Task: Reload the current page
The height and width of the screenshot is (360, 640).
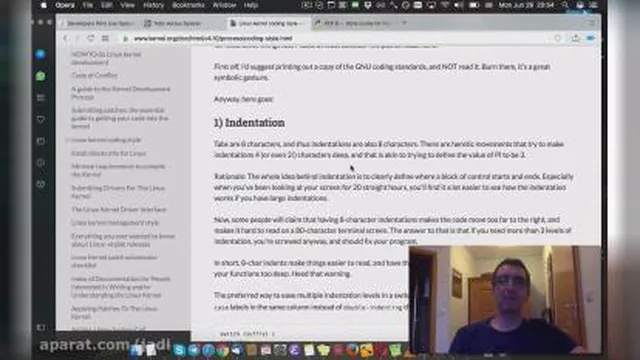Action: [91, 38]
